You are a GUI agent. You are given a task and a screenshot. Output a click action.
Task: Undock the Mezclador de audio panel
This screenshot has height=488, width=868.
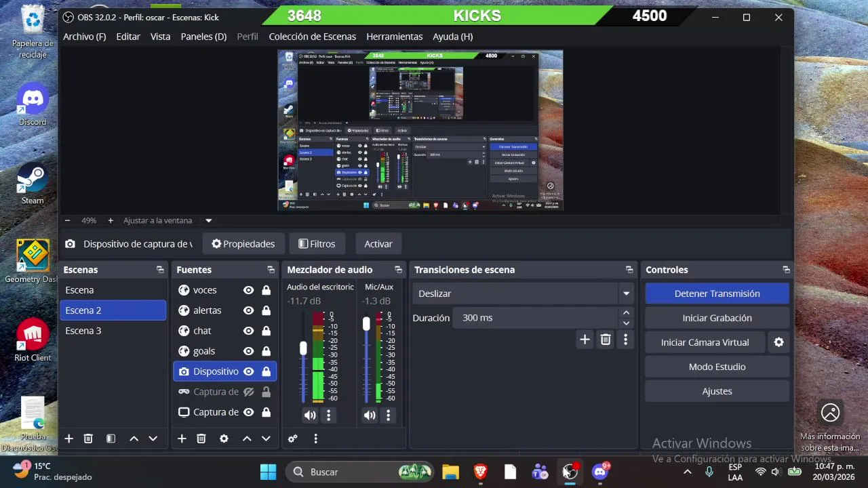[x=399, y=270]
